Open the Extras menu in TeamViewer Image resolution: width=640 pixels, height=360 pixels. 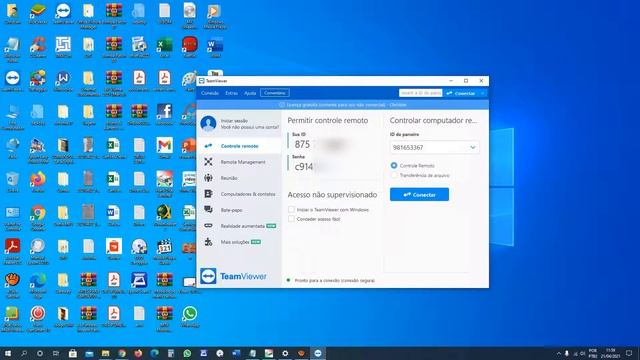[x=231, y=93]
